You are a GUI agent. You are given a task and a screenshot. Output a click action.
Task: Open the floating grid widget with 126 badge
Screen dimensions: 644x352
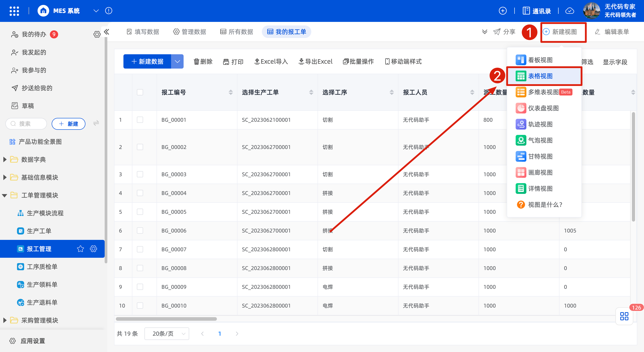tap(624, 316)
